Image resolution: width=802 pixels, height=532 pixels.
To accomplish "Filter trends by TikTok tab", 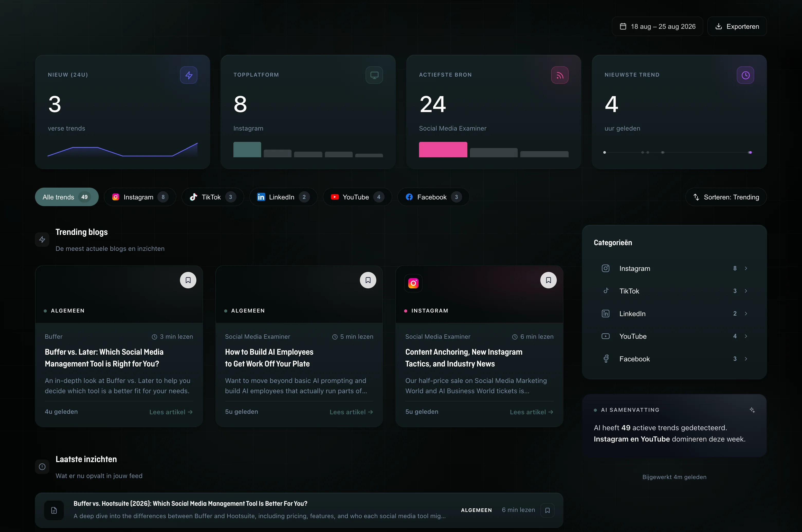I will pos(213,197).
